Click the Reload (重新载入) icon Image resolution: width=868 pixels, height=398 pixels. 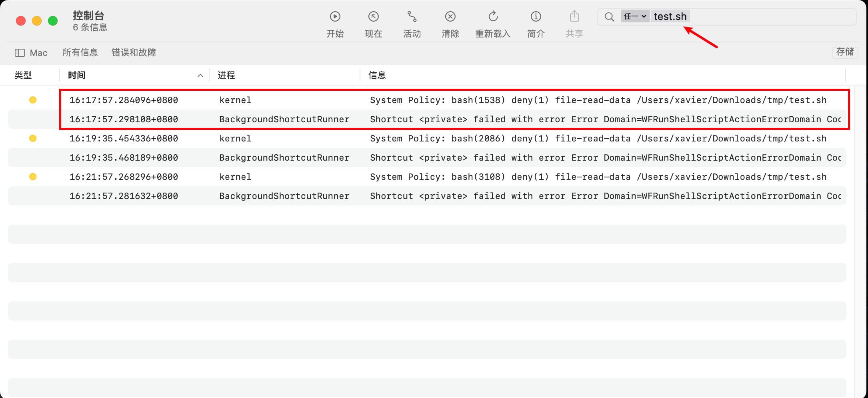pos(493,16)
